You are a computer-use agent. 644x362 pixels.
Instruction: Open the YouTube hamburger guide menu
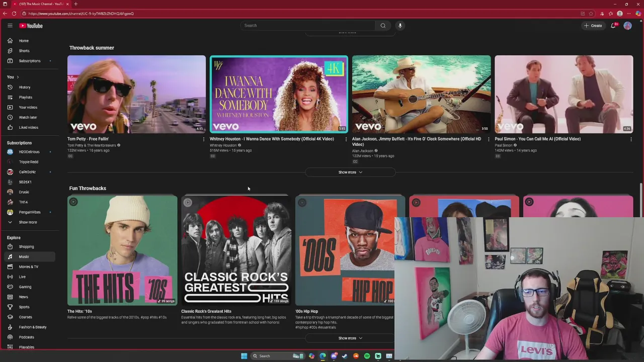pyautogui.click(x=10, y=26)
